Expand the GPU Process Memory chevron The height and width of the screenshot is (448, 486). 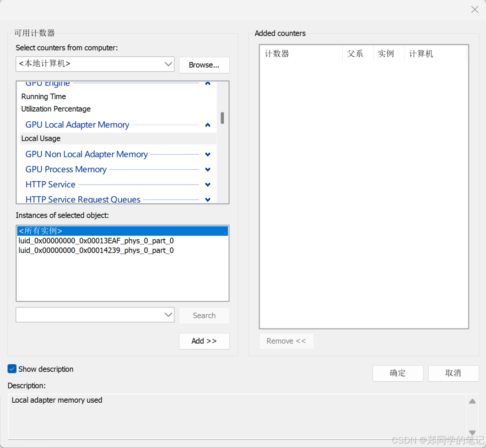pos(208,169)
